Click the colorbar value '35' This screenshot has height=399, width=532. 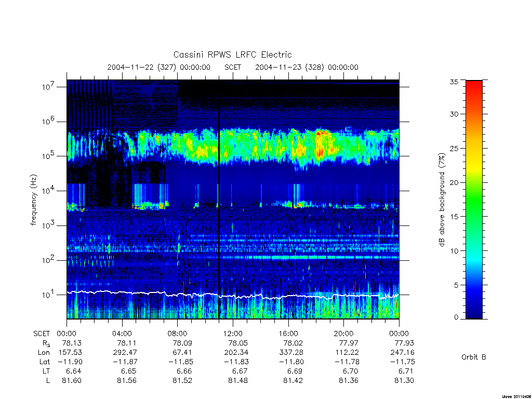454,82
